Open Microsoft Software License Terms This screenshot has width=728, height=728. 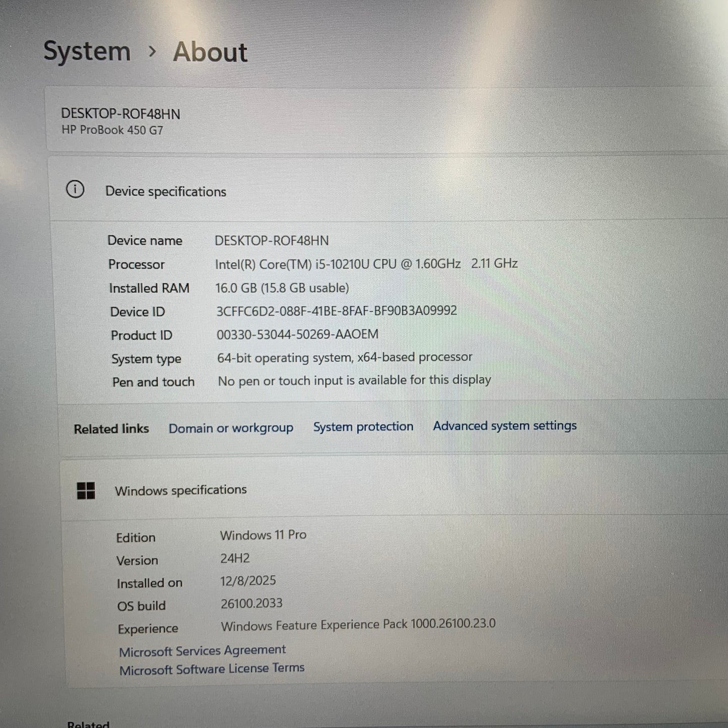click(212, 669)
